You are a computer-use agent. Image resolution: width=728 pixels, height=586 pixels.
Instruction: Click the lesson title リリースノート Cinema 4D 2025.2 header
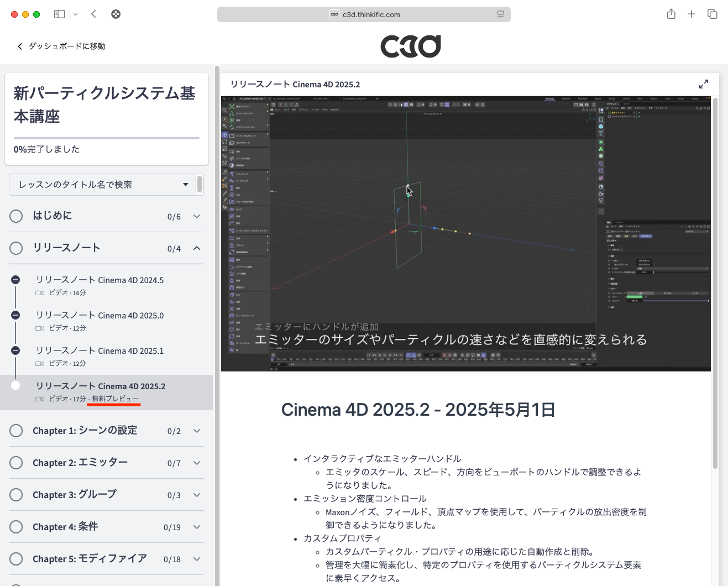[x=295, y=85]
